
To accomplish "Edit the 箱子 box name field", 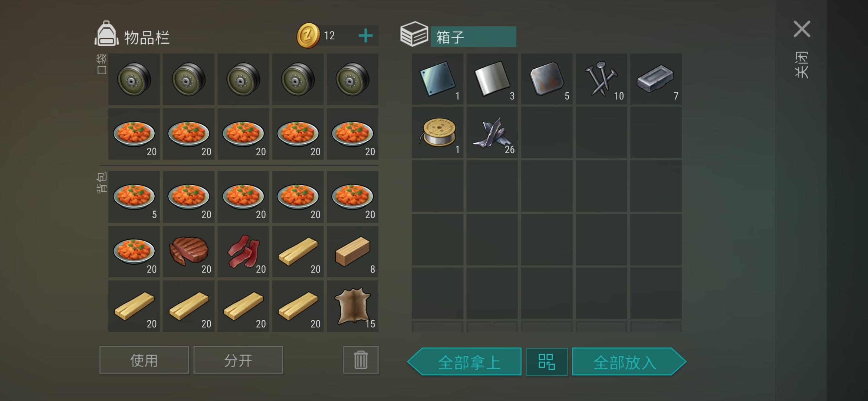I will [473, 36].
